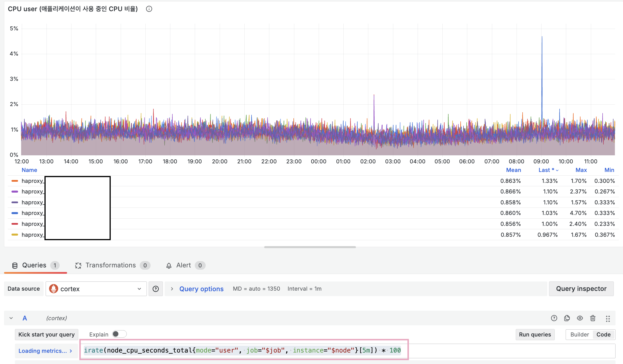Sort legend by Name header
This screenshot has width=623, height=364.
[29, 170]
